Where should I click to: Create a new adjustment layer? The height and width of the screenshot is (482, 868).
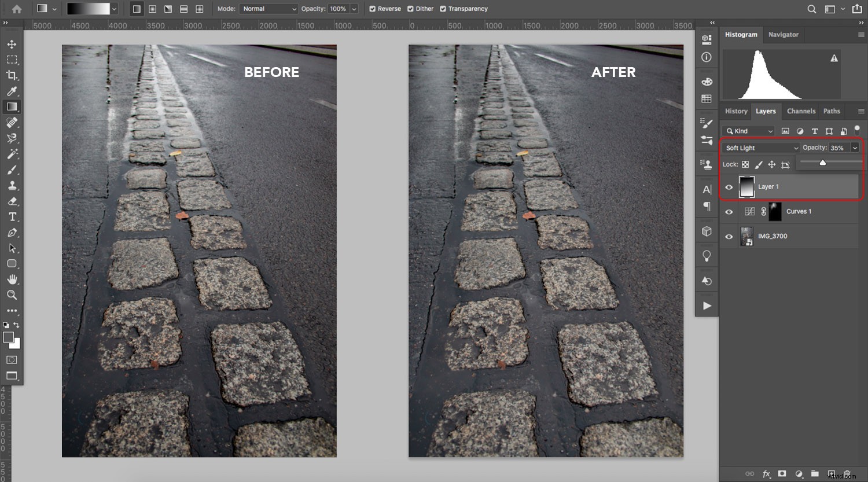(799, 473)
